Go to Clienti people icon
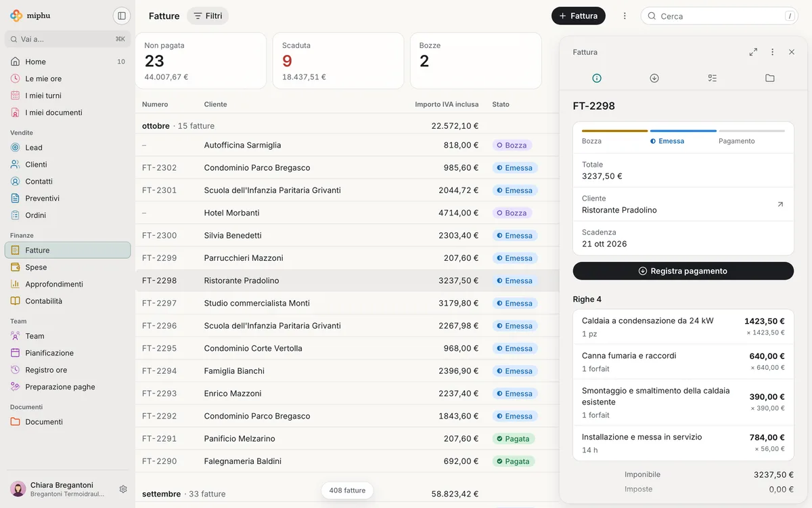This screenshot has width=812, height=508. (16, 164)
